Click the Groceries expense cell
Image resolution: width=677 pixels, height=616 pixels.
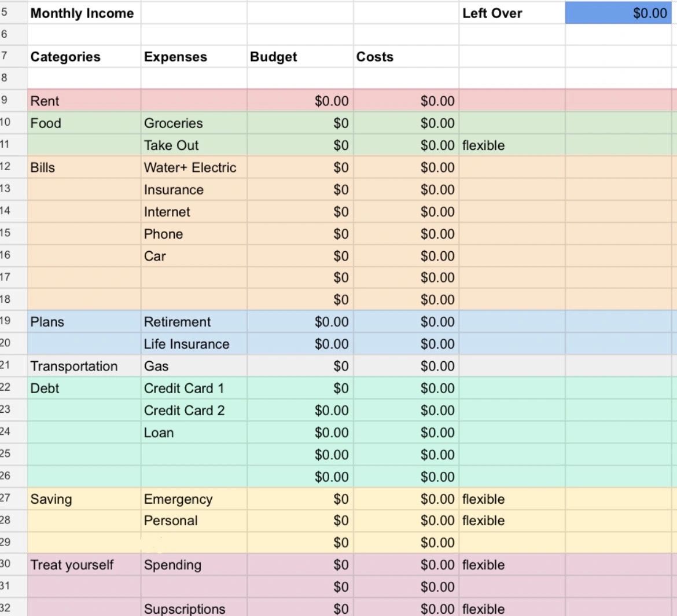(x=194, y=123)
